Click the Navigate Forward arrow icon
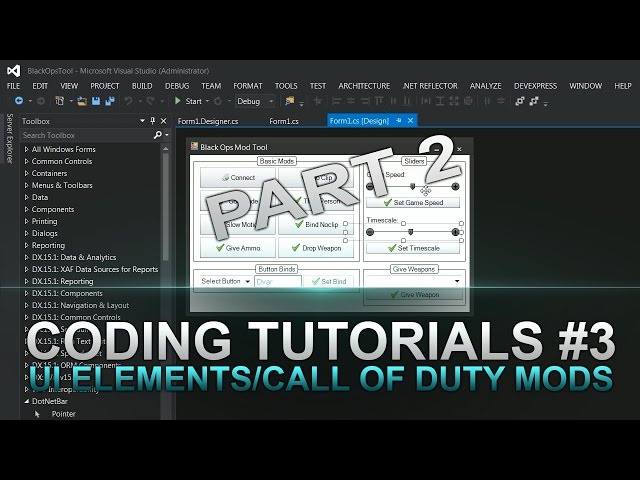 coord(41,101)
